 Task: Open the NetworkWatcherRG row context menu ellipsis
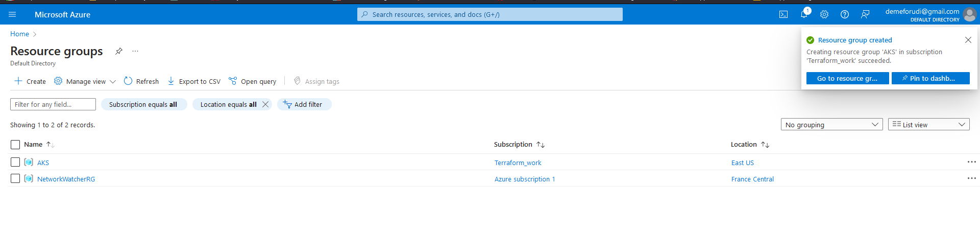tap(971, 178)
